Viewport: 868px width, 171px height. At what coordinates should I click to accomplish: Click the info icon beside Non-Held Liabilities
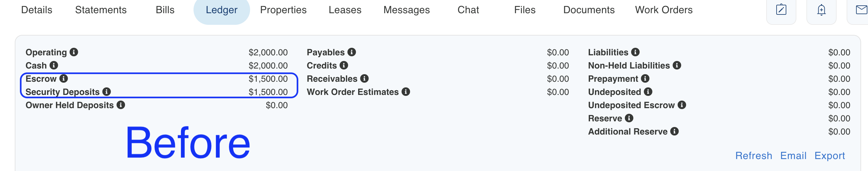(677, 65)
